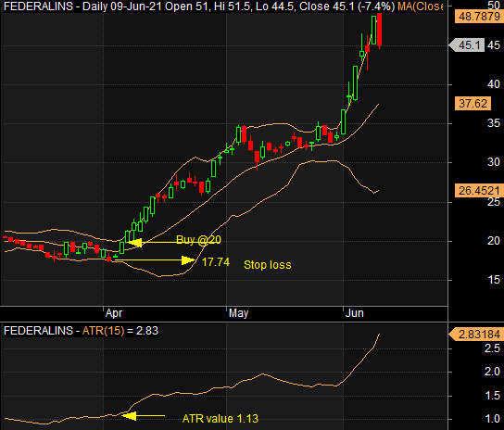This screenshot has height=430, width=504.
Task: Click the 'ATR value 1.13' annotation text
Action: (x=220, y=419)
